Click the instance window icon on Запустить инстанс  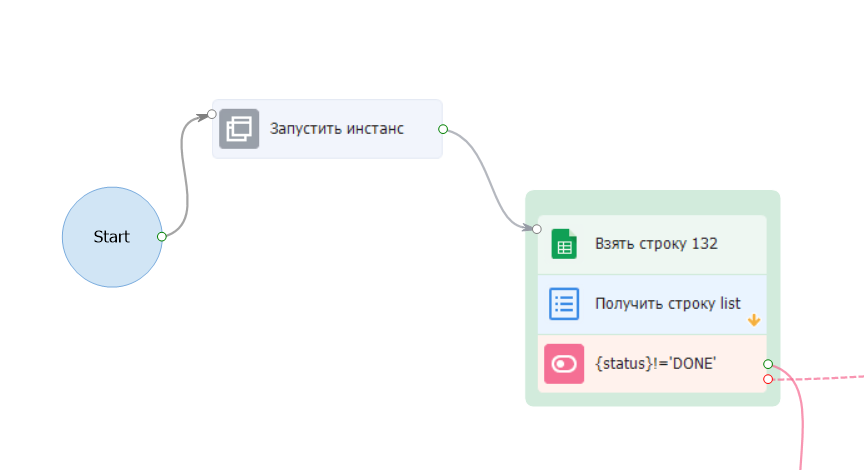[239, 129]
